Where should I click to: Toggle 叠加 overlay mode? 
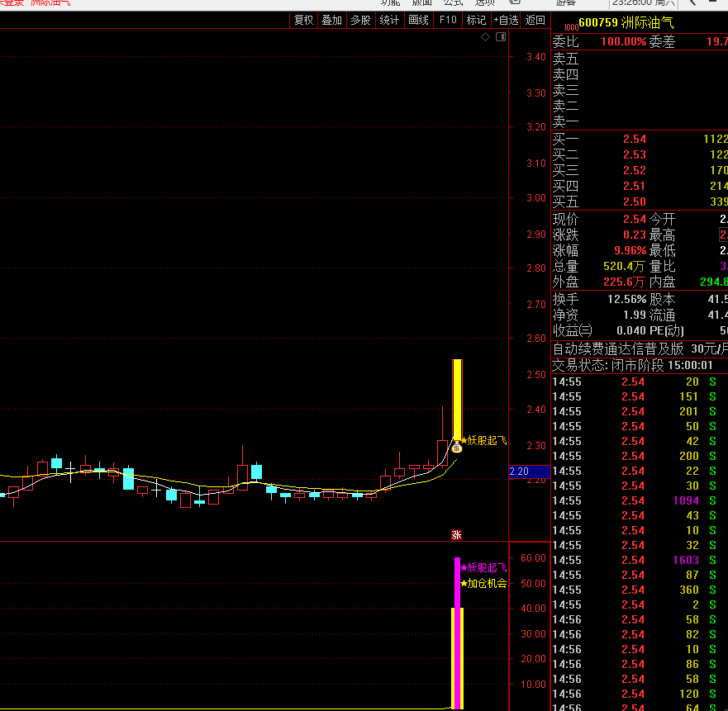(331, 21)
